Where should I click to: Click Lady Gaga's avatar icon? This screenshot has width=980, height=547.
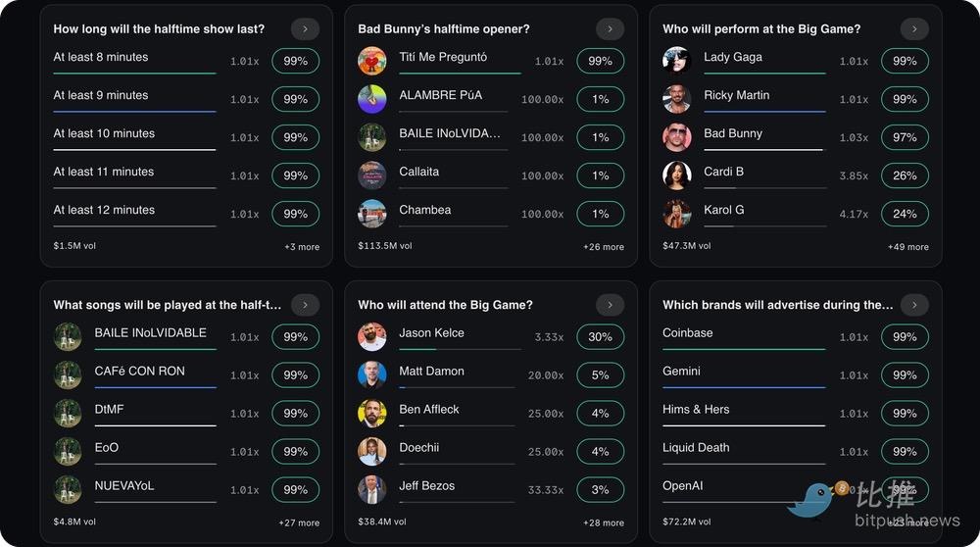pyautogui.click(x=676, y=61)
